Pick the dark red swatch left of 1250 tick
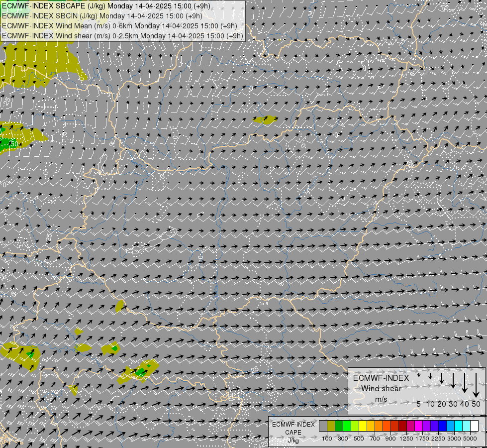The width and height of the screenshot is (487, 448). tap(403, 426)
